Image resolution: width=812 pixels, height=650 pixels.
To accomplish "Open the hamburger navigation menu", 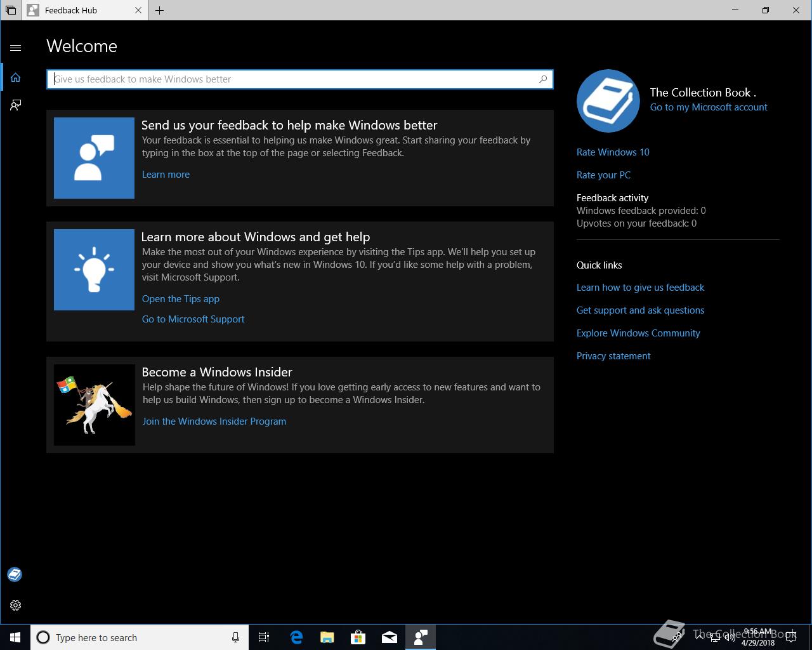I will click(x=16, y=48).
